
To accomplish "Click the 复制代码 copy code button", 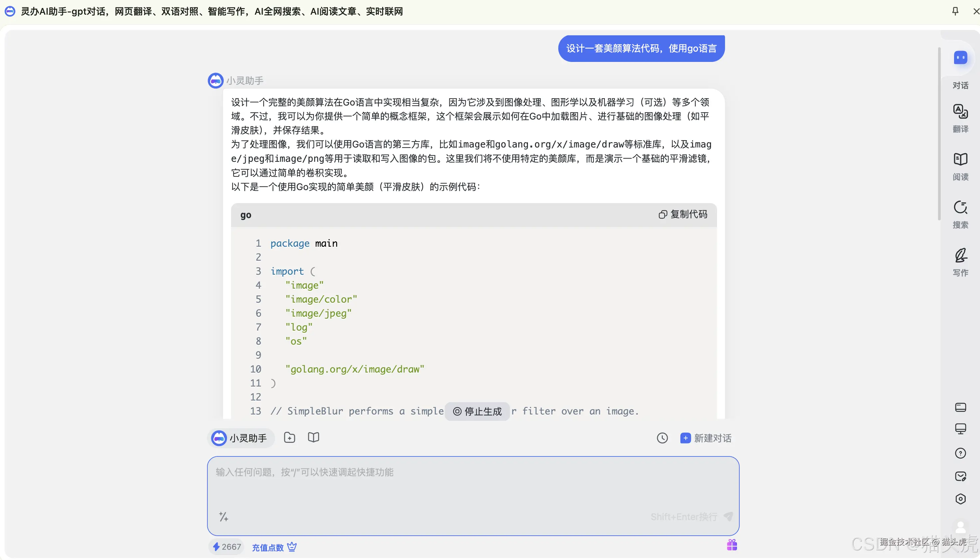I will 683,214.
